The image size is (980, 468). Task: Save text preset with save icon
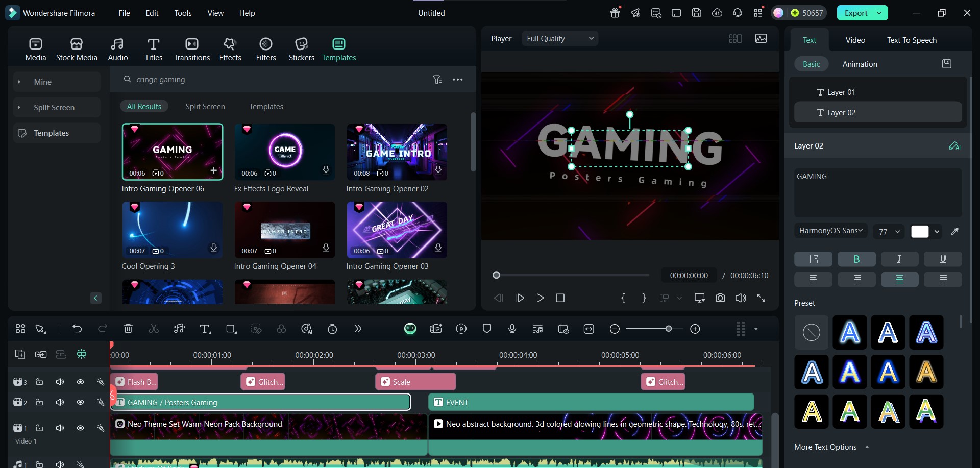coord(947,64)
